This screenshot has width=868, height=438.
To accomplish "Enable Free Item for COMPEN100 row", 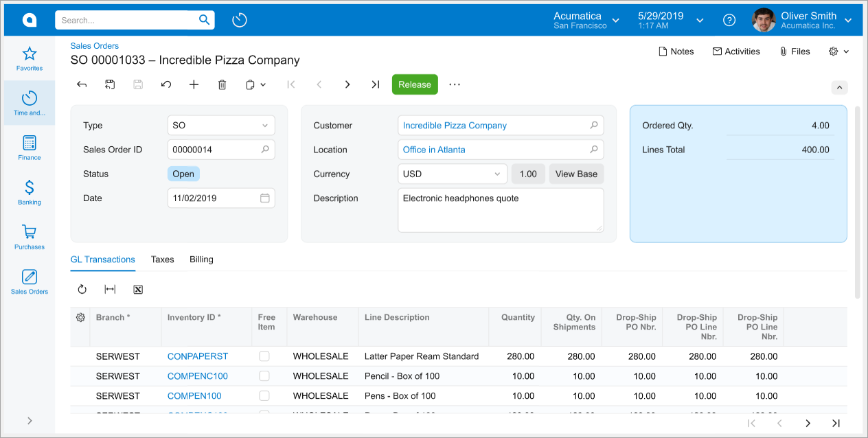I will coord(264,396).
